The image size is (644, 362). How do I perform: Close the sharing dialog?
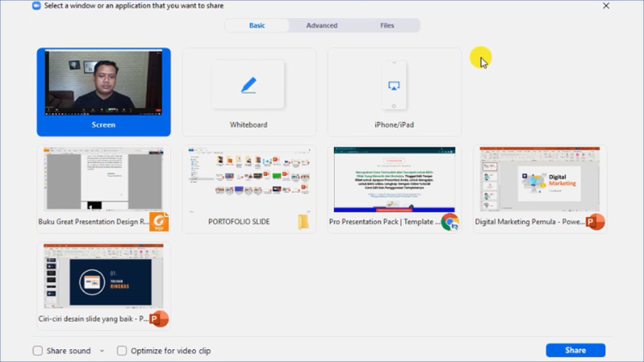606,6
